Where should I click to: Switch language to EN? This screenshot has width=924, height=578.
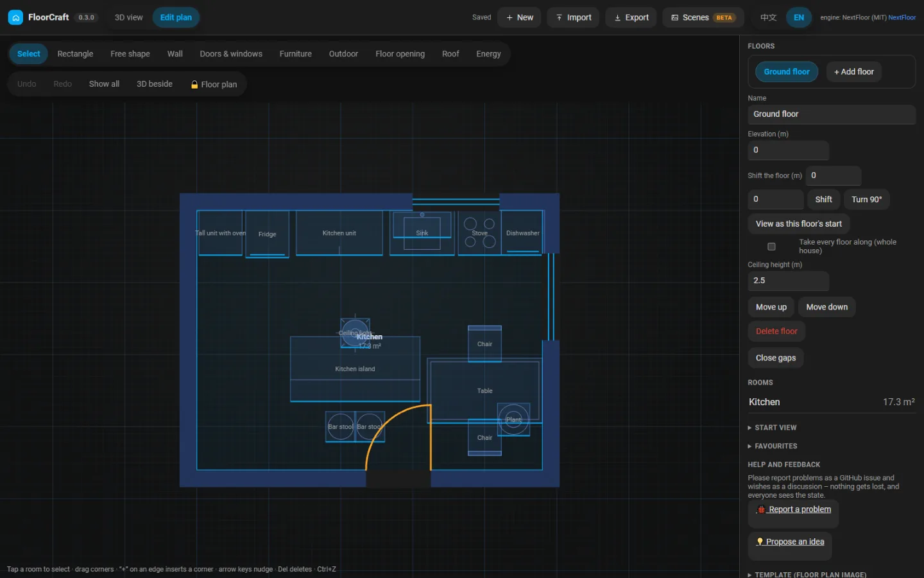[x=799, y=17]
